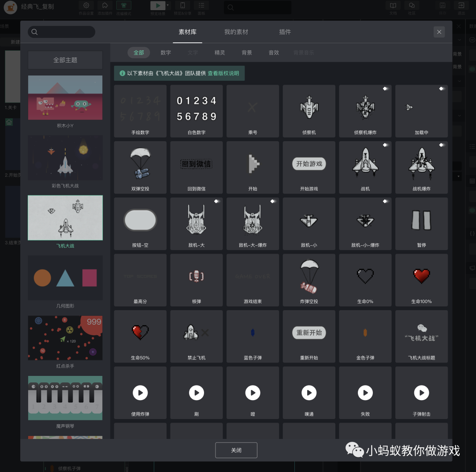Image resolution: width=476 pixels, height=472 pixels.
Task: Select the 飞机大战标题 title asset
Action: [x=422, y=336]
